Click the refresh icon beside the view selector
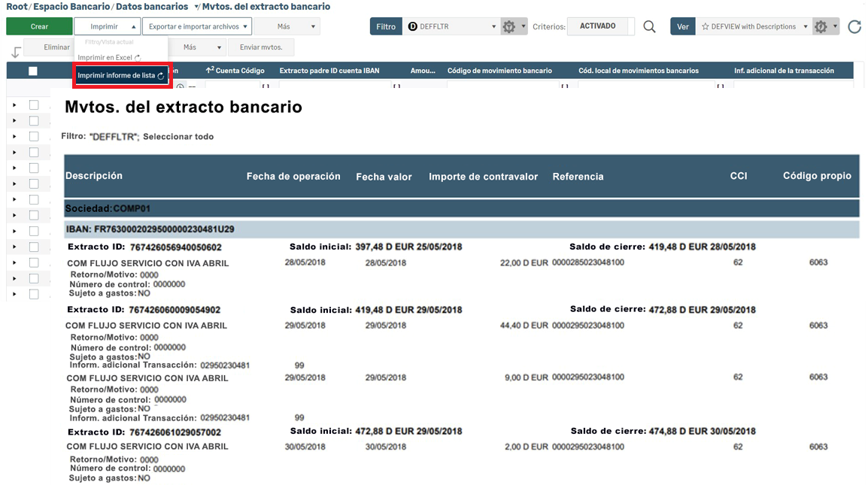Viewport: 868px width, 485px height. point(854,27)
